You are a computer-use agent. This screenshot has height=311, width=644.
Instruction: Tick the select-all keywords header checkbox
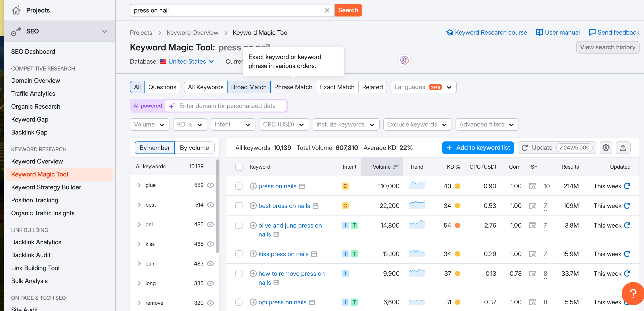click(x=239, y=167)
